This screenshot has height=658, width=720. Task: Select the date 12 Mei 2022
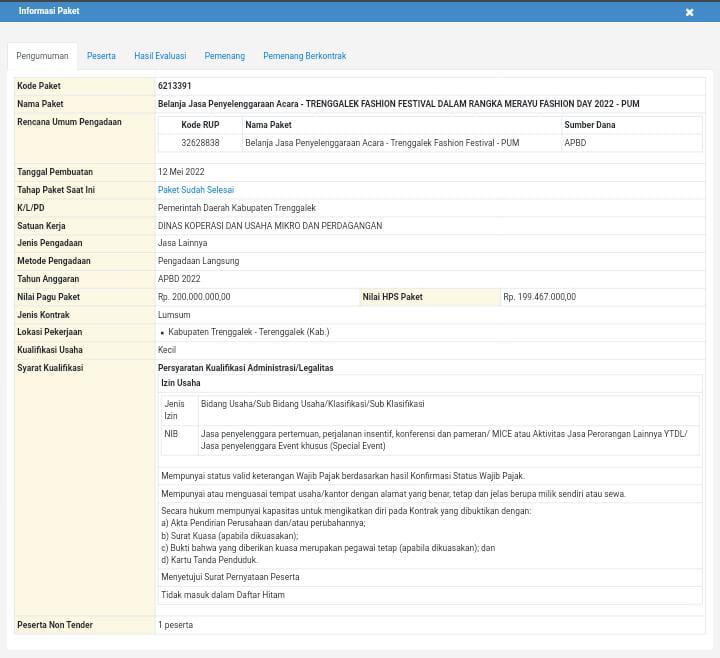point(181,172)
